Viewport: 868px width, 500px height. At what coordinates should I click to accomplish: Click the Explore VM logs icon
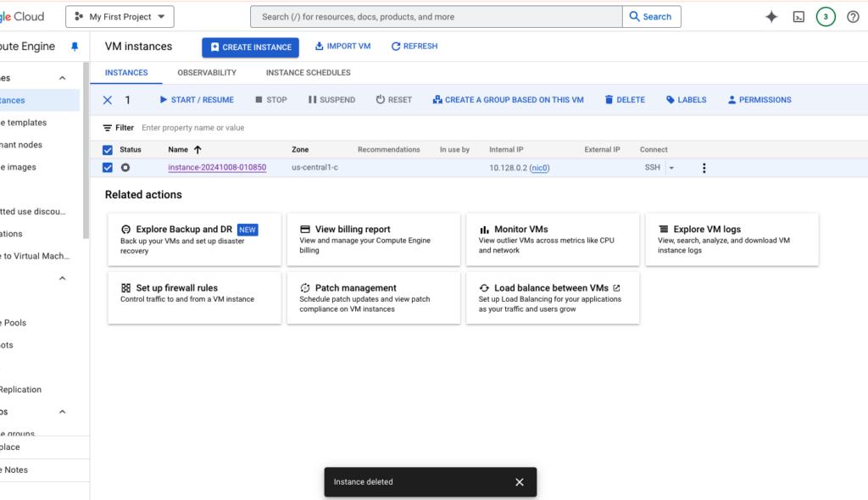click(663, 229)
